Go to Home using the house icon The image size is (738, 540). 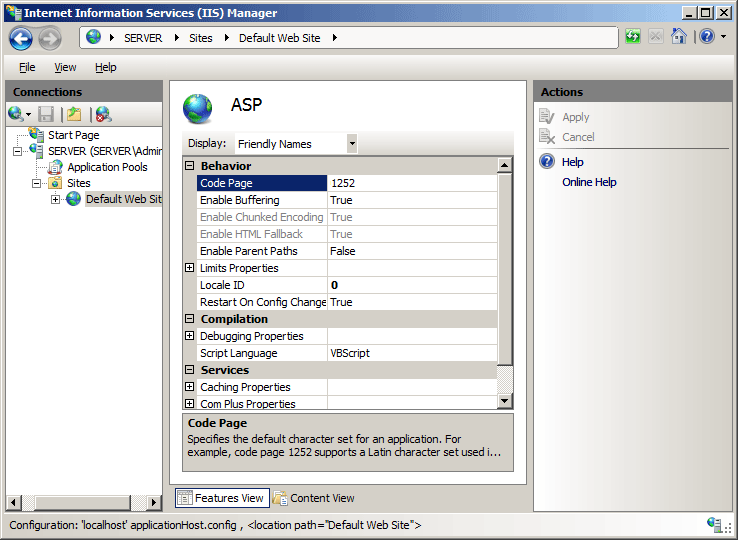(679, 36)
